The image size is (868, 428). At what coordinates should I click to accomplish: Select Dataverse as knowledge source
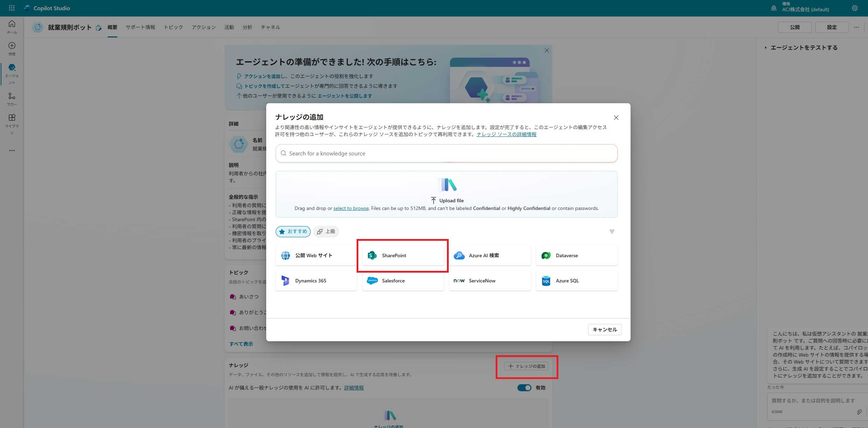click(577, 255)
